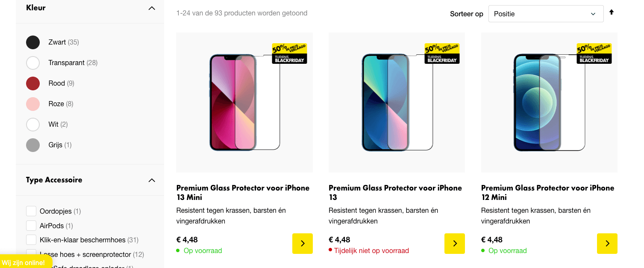Select the Roze color filter option
Screen dimensions: 644x268
pyautogui.click(x=33, y=104)
